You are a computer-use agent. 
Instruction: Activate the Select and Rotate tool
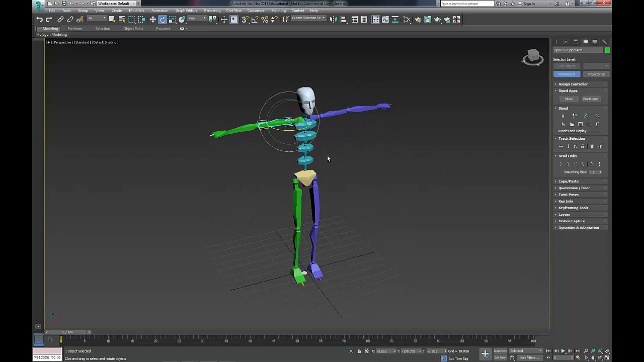click(163, 20)
